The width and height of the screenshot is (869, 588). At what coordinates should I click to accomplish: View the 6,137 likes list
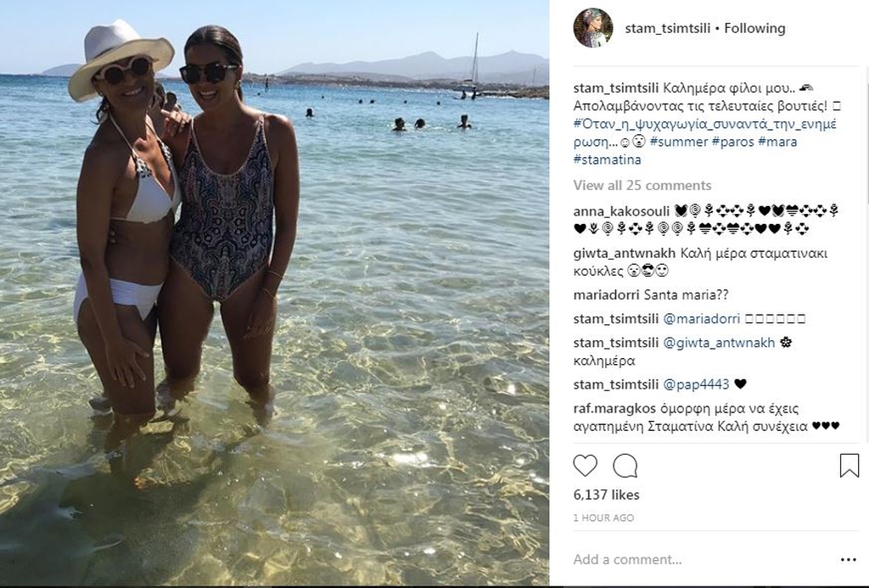coord(606,495)
